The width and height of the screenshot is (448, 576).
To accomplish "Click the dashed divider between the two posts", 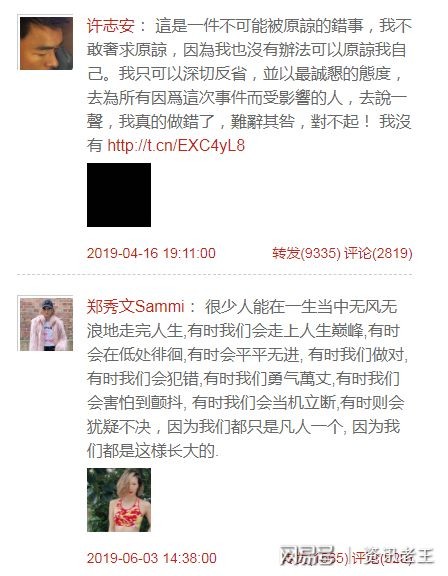I will [215, 274].
